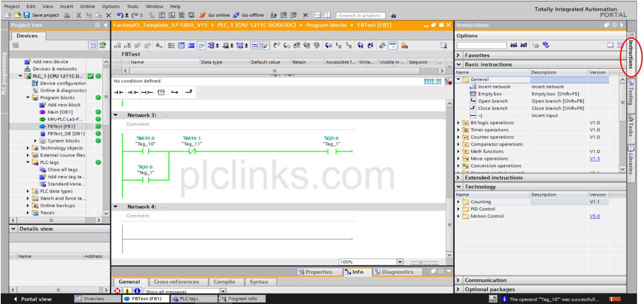The image size is (644, 304).
Task: Expand the System blocks folder
Action: coord(35,141)
